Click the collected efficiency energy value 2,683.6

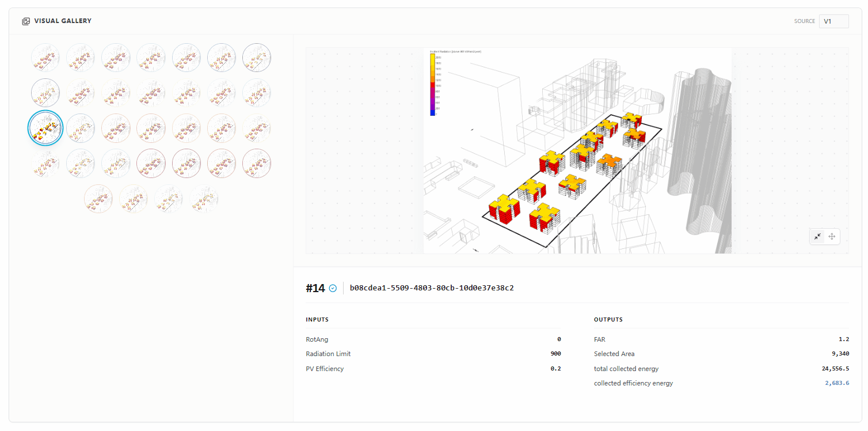837,383
